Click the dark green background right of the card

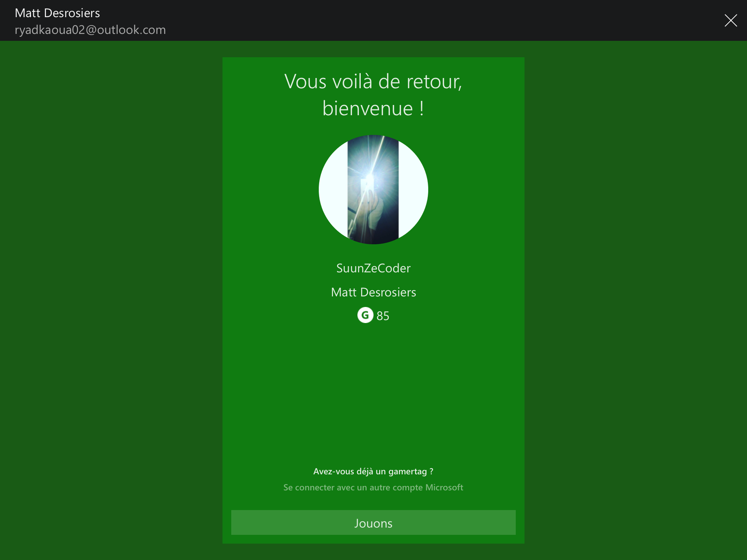635,292
